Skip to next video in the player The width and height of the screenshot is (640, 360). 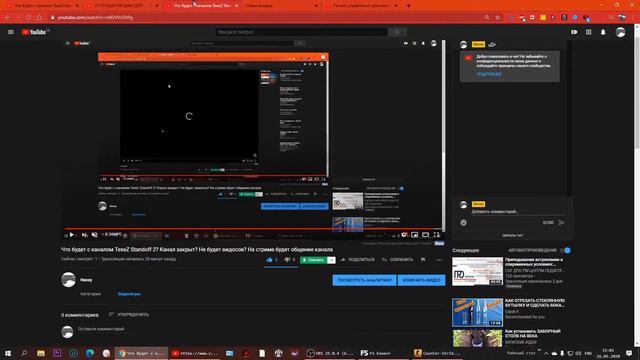(84, 235)
